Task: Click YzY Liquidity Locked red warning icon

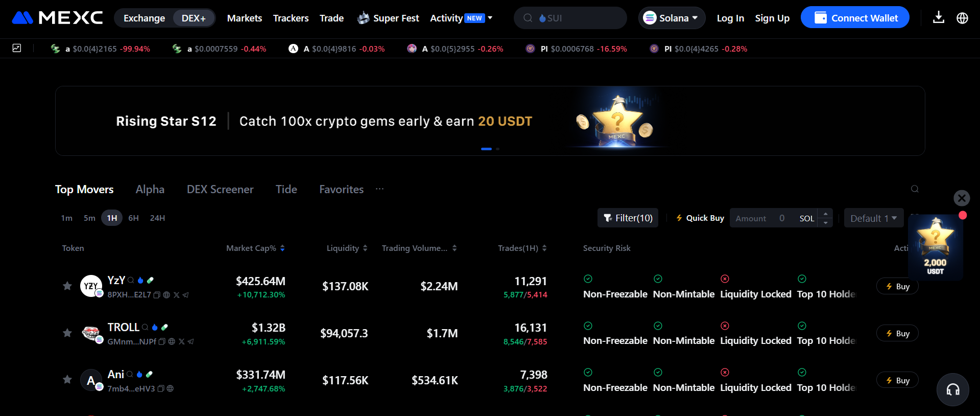Action: pyautogui.click(x=725, y=279)
